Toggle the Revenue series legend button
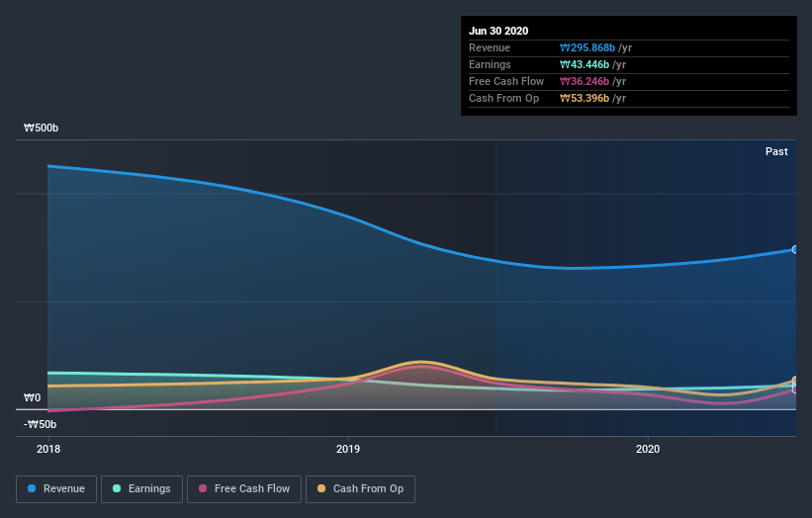This screenshot has height=518, width=812. coord(56,489)
